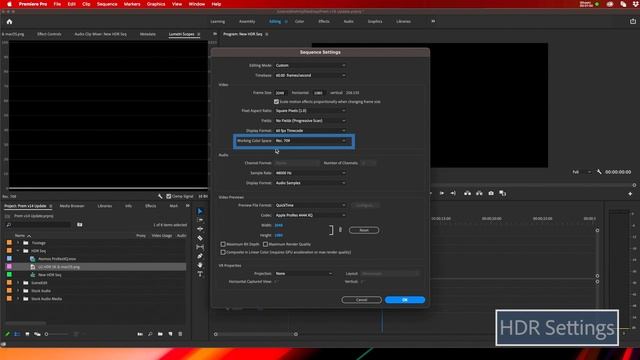Enable Maximum Bit Depth checkbox
Image resolution: width=640 pixels, height=360 pixels.
pos(223,244)
